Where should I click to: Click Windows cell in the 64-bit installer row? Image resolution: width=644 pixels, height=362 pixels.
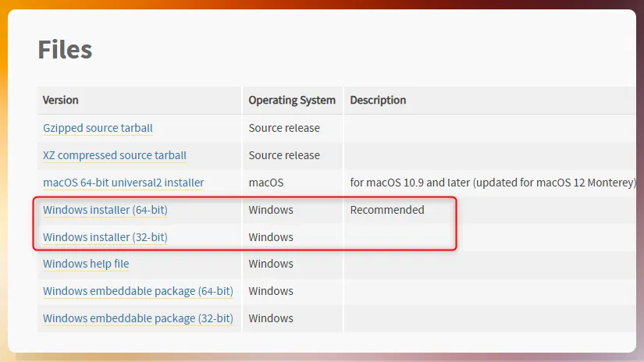271,210
